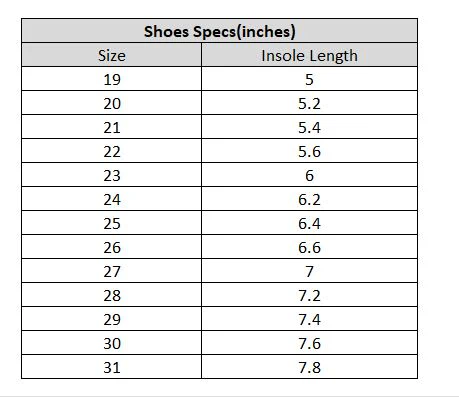
Task: Click the insole length 5 cell
Action: click(309, 79)
